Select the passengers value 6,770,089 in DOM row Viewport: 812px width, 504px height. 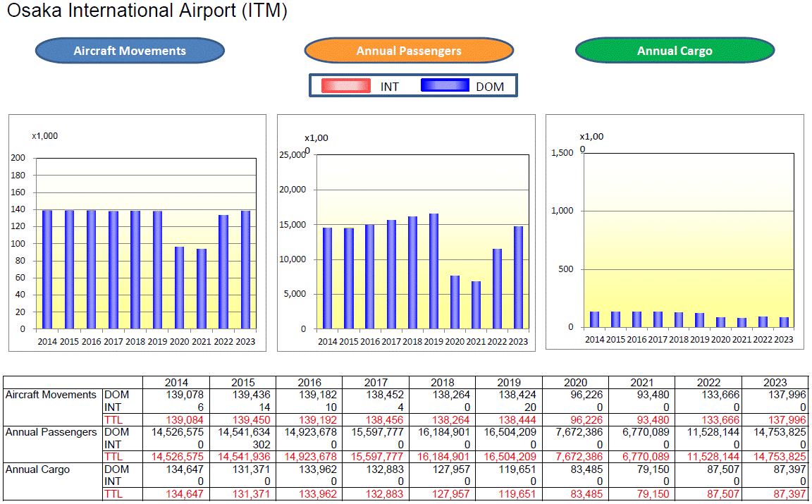pyautogui.click(x=646, y=432)
